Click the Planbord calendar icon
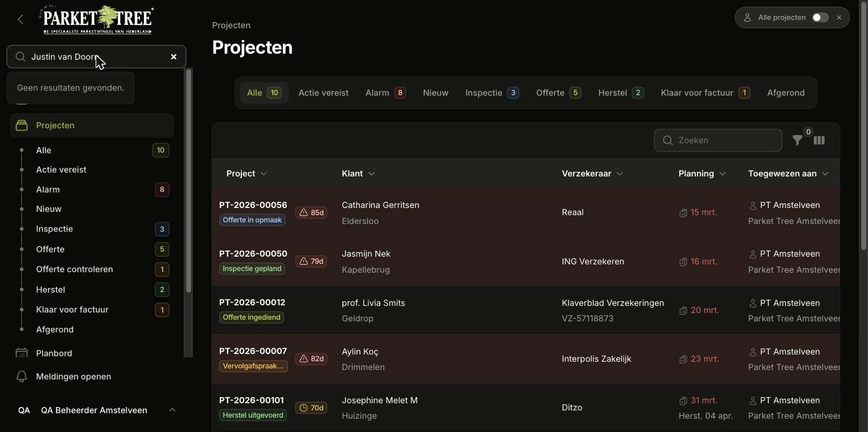The image size is (868, 432). pos(22,353)
